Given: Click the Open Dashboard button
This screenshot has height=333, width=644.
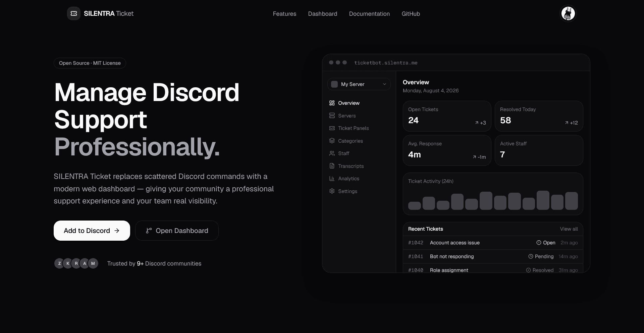Looking at the screenshot, I should click(177, 231).
